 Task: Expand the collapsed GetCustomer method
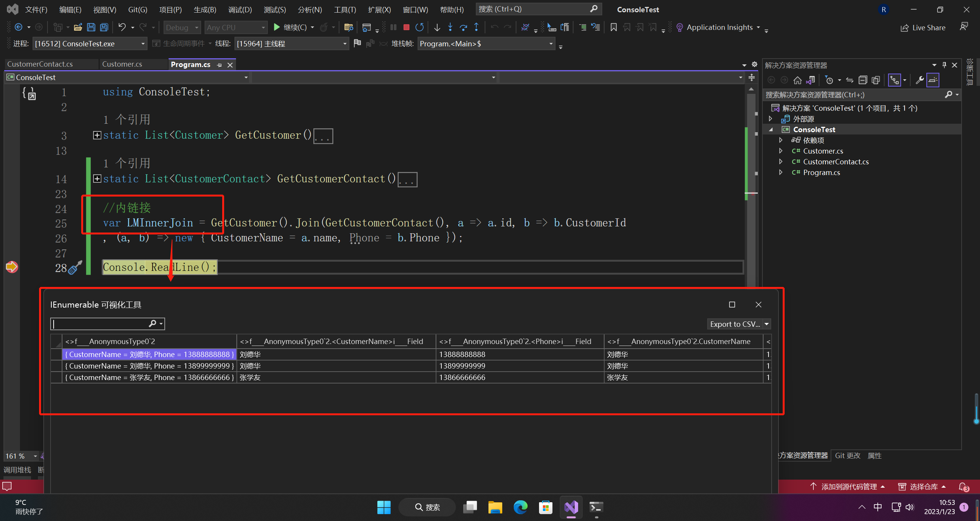click(97, 135)
